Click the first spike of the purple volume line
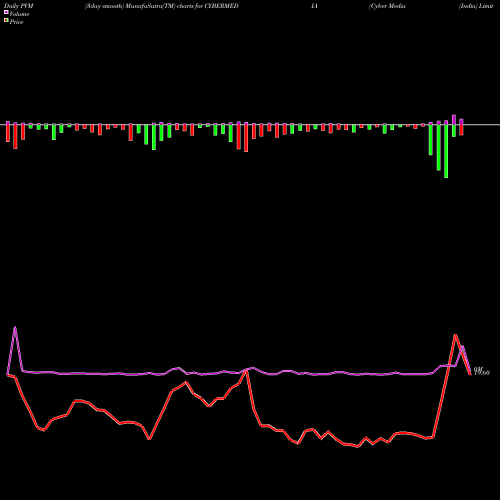The height and width of the screenshot is (500, 500). (x=15, y=327)
